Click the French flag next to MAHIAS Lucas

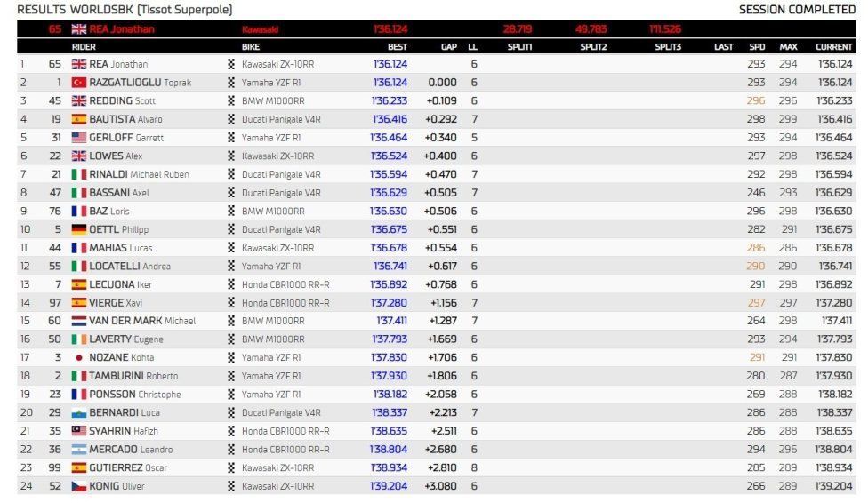pyautogui.click(x=78, y=247)
